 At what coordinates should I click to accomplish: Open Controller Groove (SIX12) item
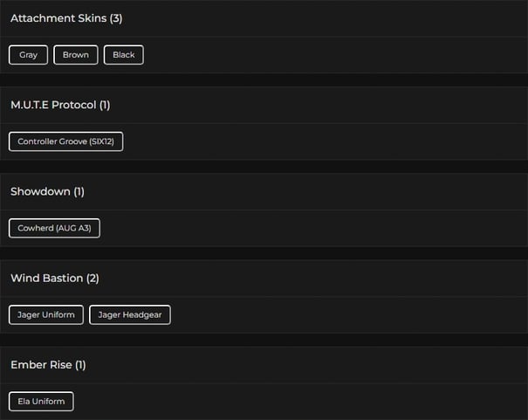click(x=65, y=141)
